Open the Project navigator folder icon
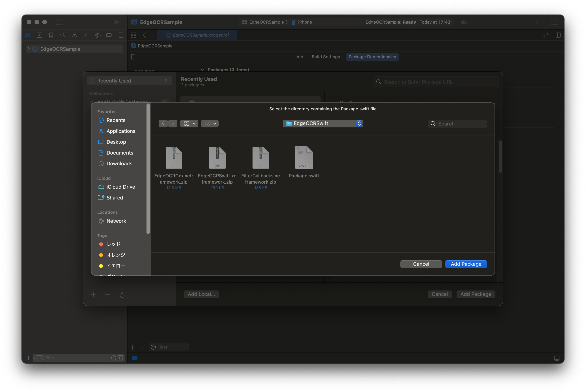 click(28, 35)
